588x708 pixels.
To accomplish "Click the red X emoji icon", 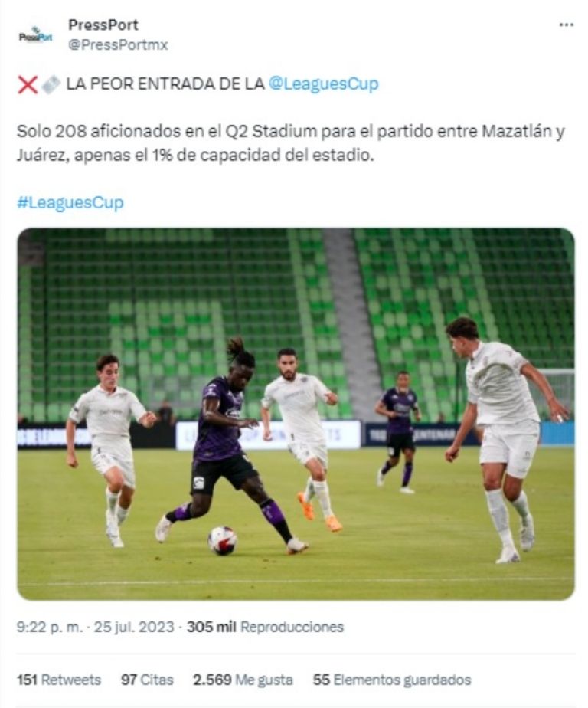I will pyautogui.click(x=28, y=84).
